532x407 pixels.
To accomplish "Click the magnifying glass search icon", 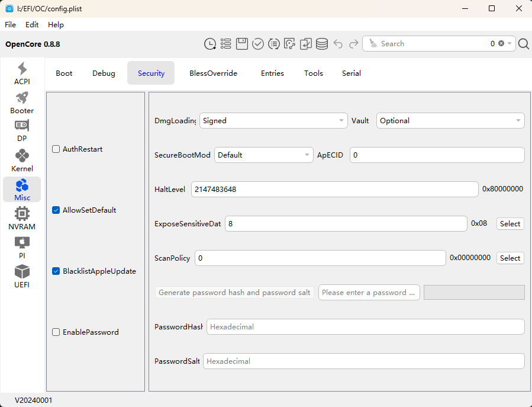I will coord(523,44).
